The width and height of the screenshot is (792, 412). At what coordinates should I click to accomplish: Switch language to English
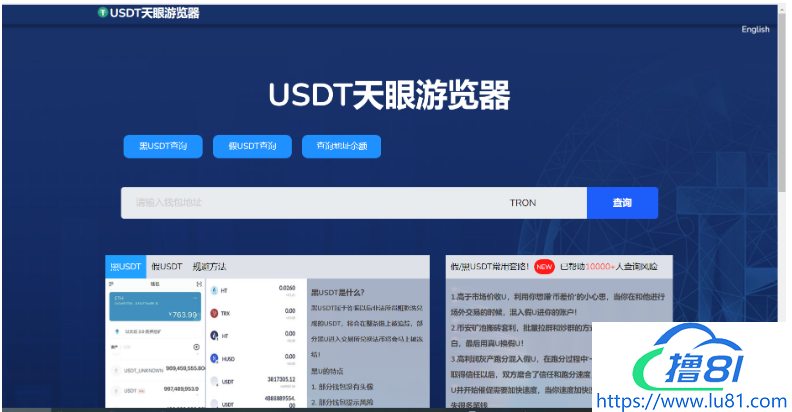tap(755, 29)
